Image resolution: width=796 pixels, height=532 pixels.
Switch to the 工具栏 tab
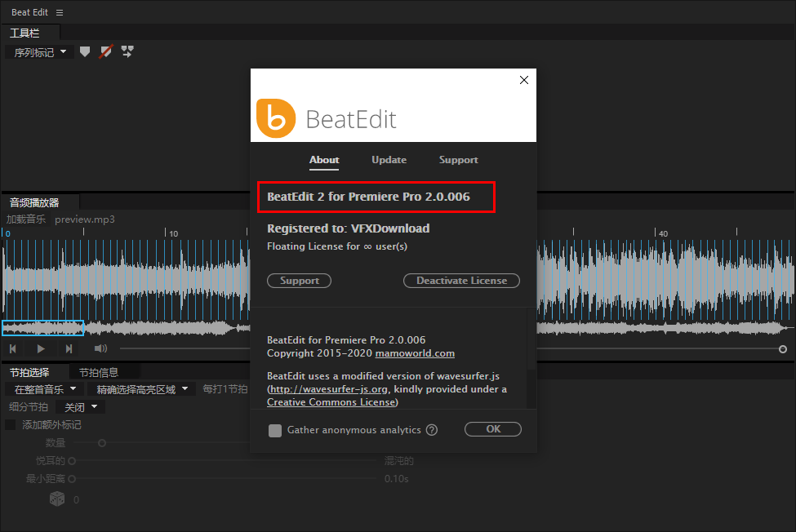[x=24, y=33]
